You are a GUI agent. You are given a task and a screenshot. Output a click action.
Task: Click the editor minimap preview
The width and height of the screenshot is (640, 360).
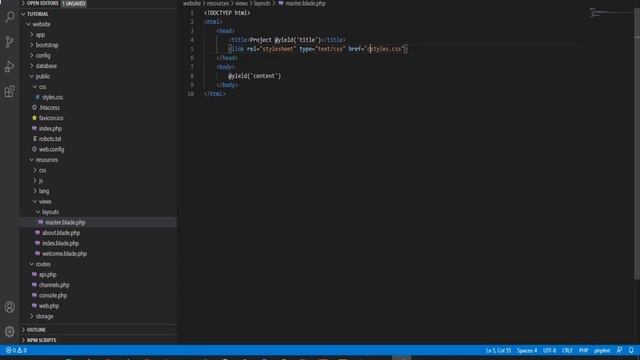coord(610,13)
